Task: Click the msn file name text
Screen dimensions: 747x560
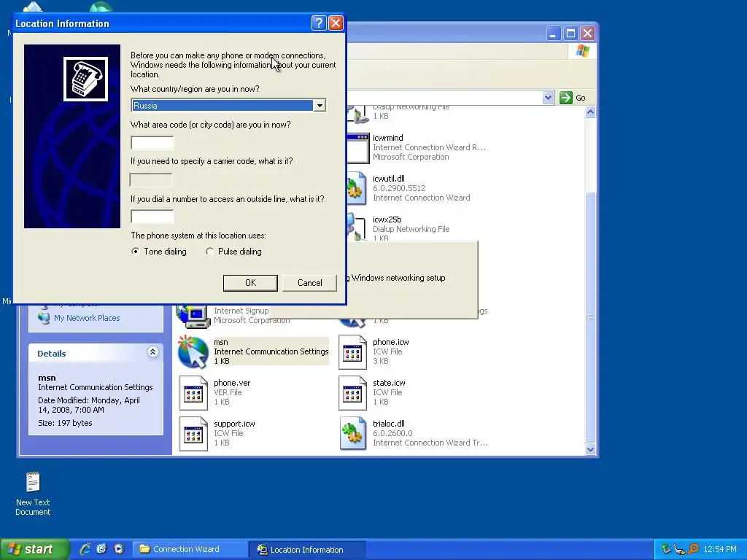Action: click(x=220, y=342)
